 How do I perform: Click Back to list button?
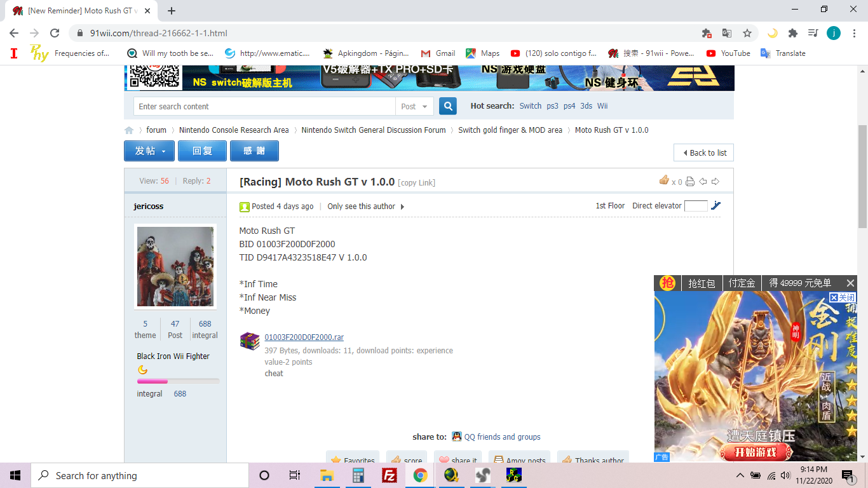[x=703, y=152]
